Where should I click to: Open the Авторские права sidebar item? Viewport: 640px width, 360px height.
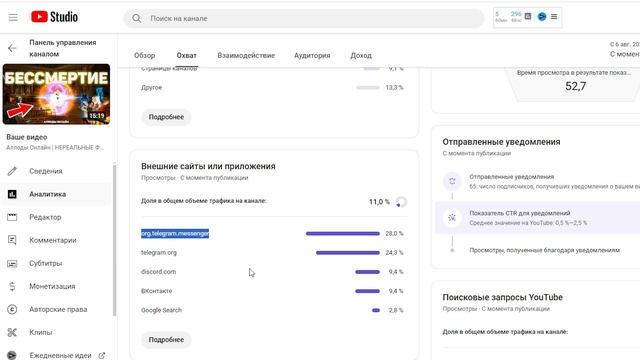pos(56,309)
